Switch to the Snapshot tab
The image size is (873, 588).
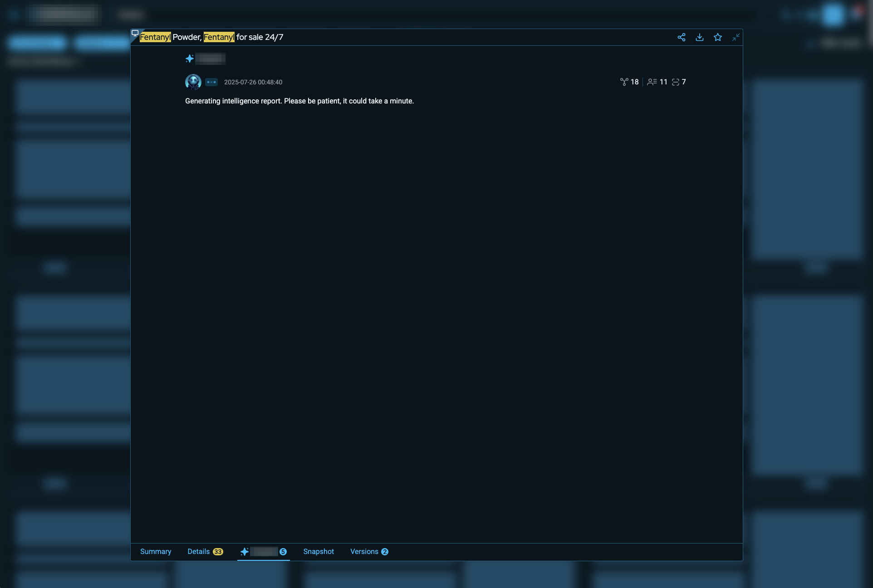[x=319, y=552]
